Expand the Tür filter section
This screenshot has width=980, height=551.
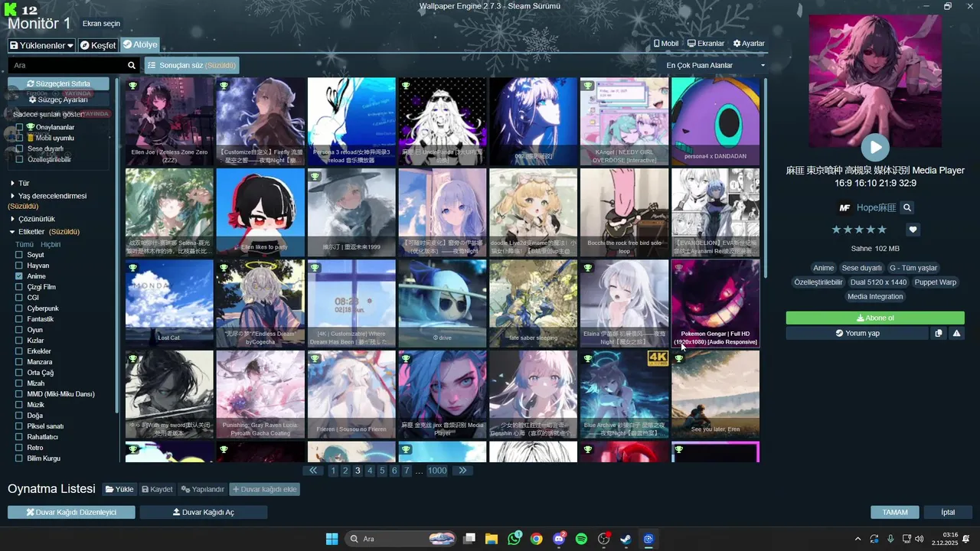click(x=20, y=184)
